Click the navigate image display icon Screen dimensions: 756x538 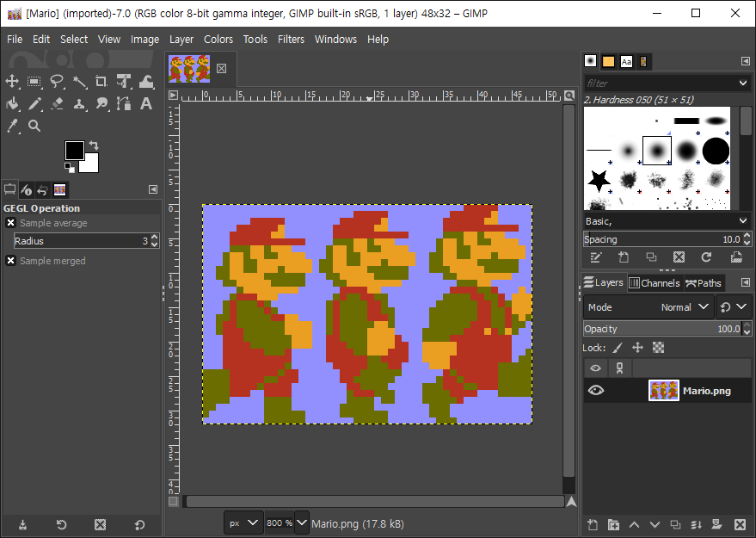(x=571, y=502)
